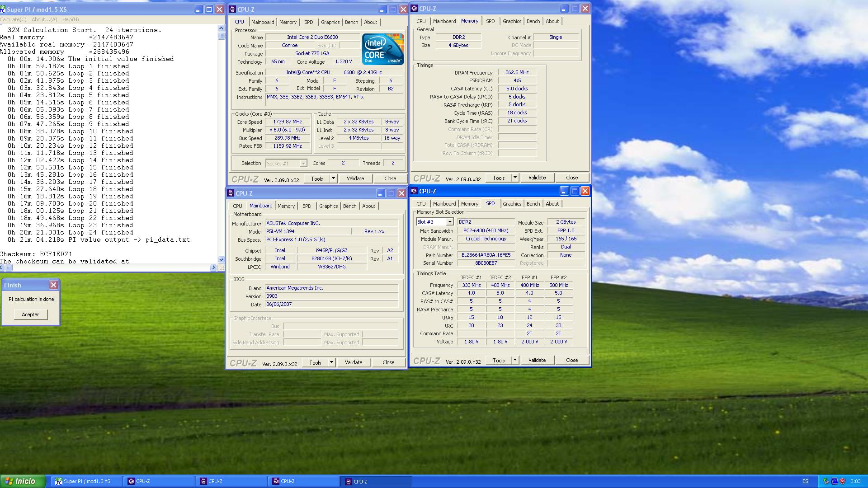The height and width of the screenshot is (488, 868).
Task: Maximize the Super PI window
Action: (209, 9)
